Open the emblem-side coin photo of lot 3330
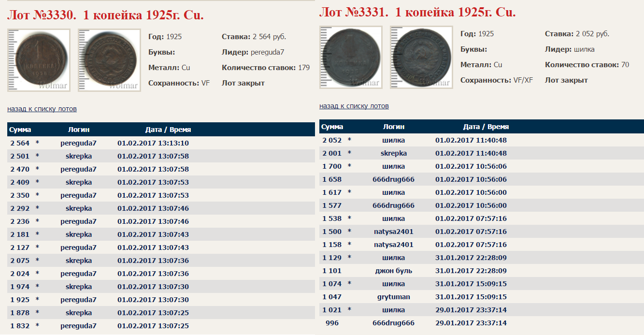This screenshot has width=644, height=335. click(109, 60)
